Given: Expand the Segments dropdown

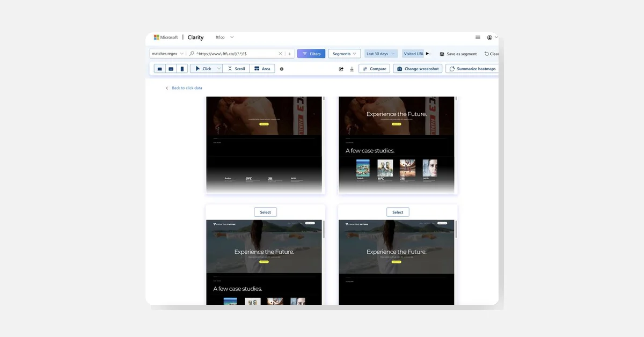Looking at the screenshot, I should coord(344,54).
